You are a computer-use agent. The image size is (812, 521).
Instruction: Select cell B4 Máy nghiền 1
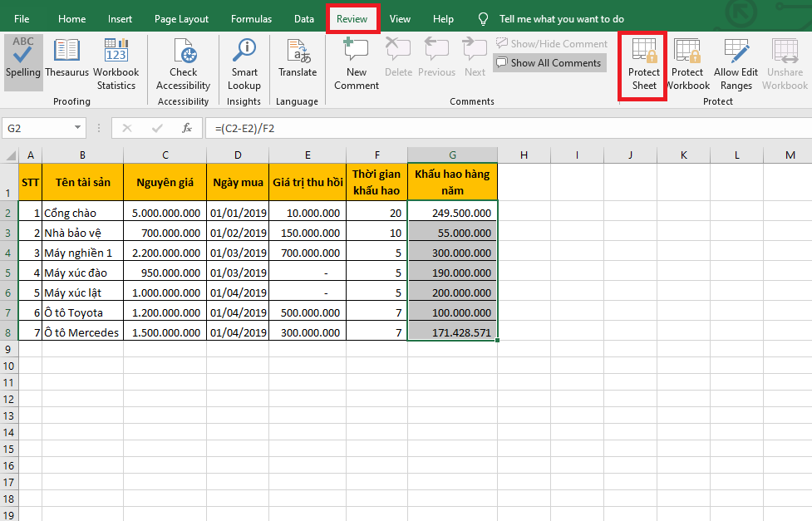tap(82, 253)
